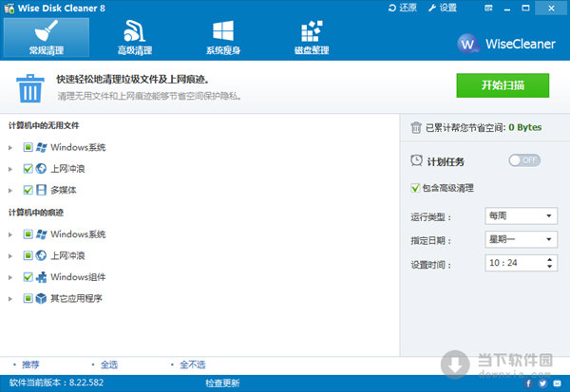This screenshot has height=392, width=570.
Task: Turn on the 计划任务 switch
Action: 524,160
